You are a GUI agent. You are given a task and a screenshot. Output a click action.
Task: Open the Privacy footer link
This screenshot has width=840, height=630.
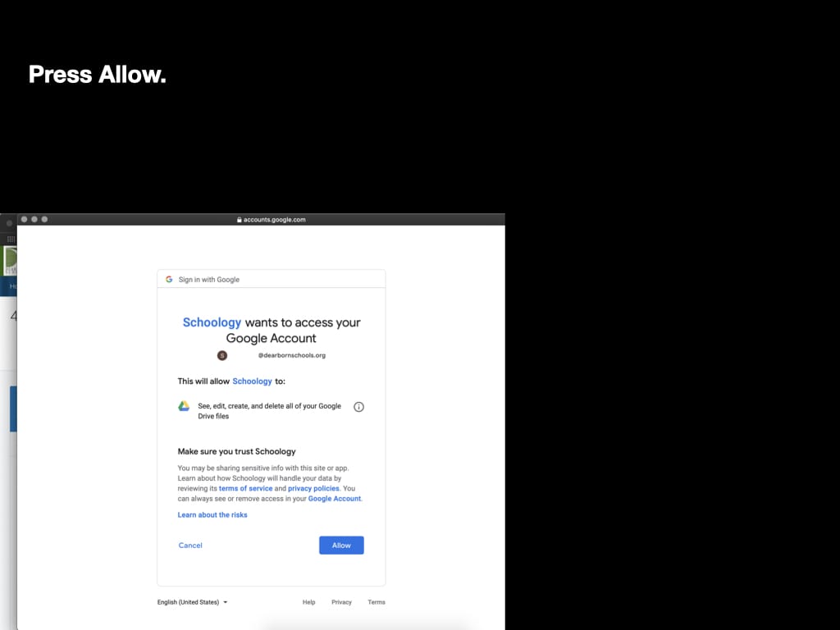tap(341, 602)
